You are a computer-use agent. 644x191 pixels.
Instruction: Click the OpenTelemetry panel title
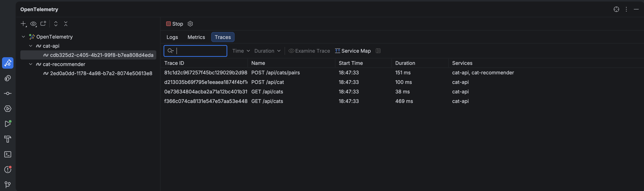click(x=39, y=9)
